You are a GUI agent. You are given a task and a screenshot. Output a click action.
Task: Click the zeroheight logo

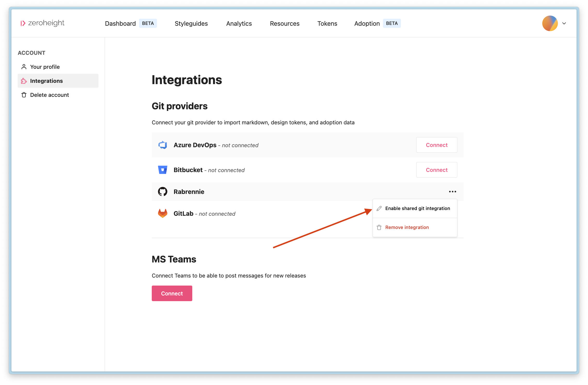click(42, 23)
